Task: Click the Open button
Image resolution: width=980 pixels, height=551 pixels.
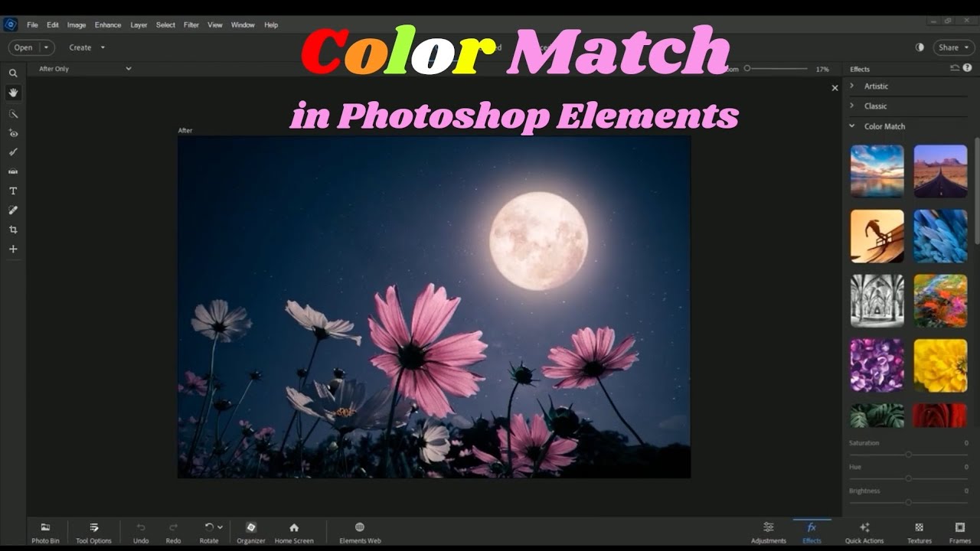Action: point(24,47)
